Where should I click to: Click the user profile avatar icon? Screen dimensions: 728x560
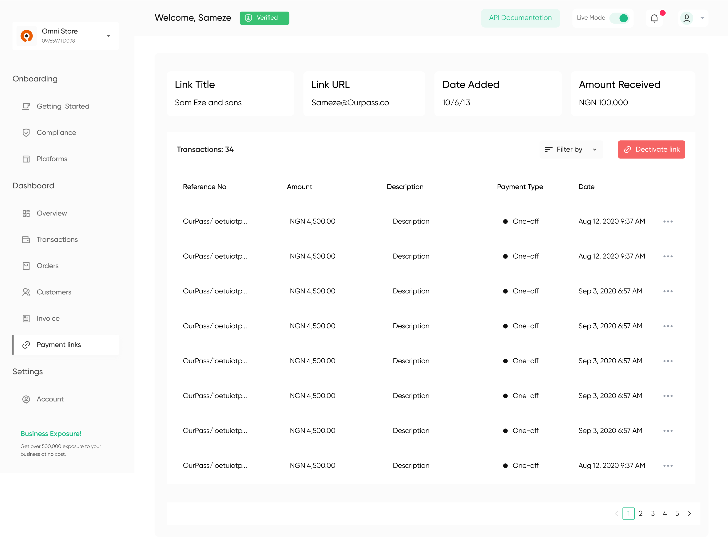pyautogui.click(x=687, y=18)
